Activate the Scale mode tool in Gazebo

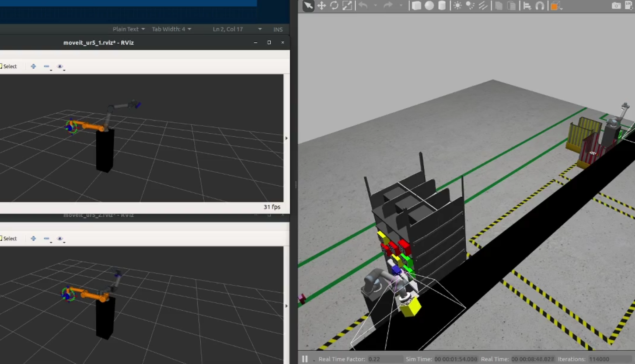(x=347, y=6)
